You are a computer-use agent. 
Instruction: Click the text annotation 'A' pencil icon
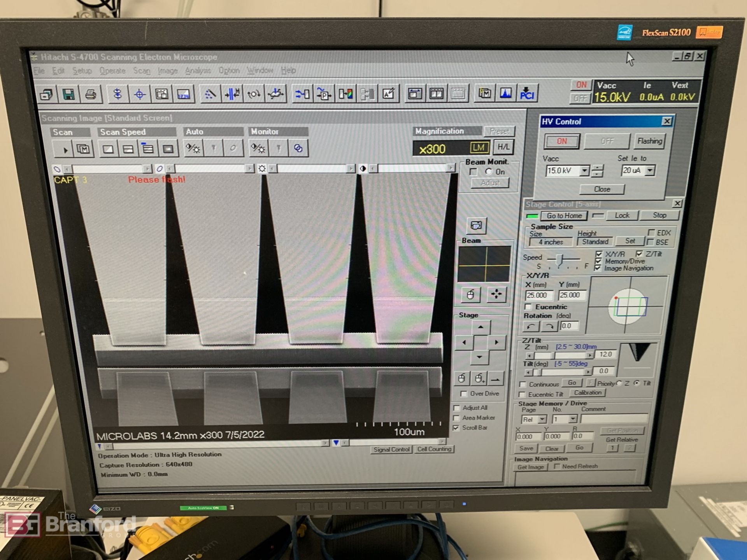[388, 94]
